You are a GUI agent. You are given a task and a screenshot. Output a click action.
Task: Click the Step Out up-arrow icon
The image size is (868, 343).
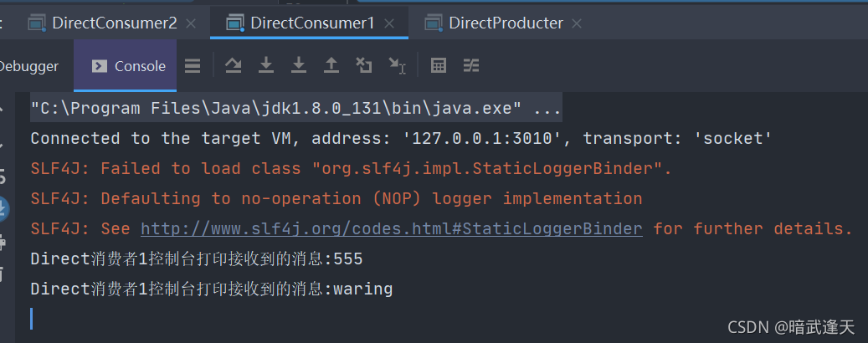(x=331, y=66)
